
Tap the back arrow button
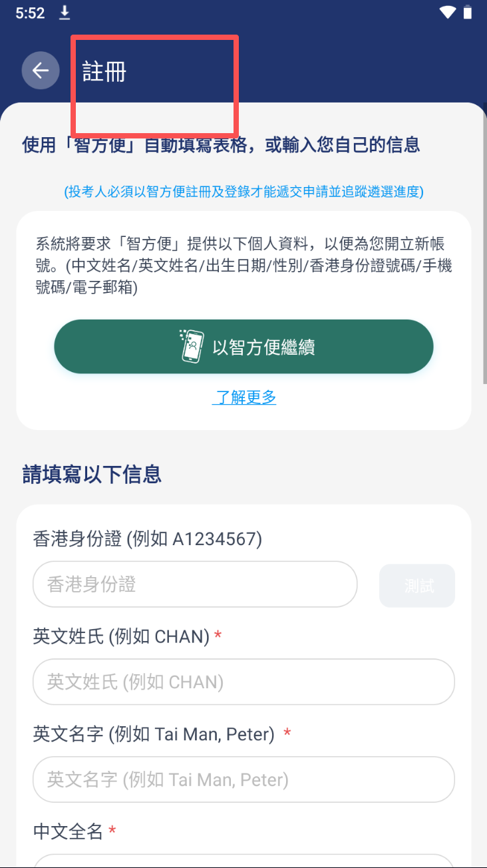[x=41, y=71]
